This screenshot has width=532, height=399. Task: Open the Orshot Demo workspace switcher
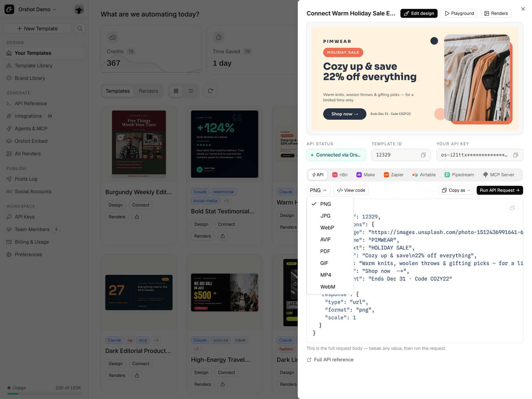(x=37, y=9)
